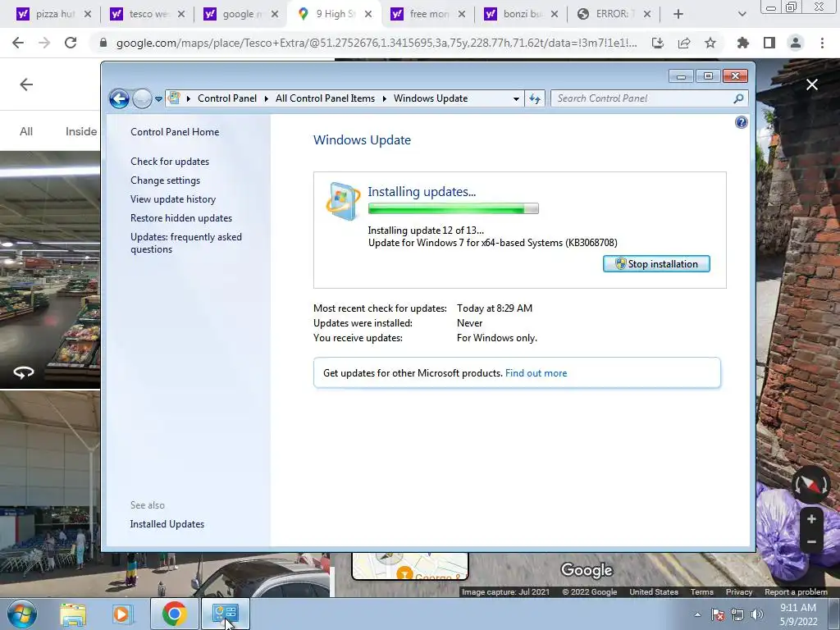Refresh the Control Panel address bar
This screenshot has width=840, height=630.
click(535, 98)
